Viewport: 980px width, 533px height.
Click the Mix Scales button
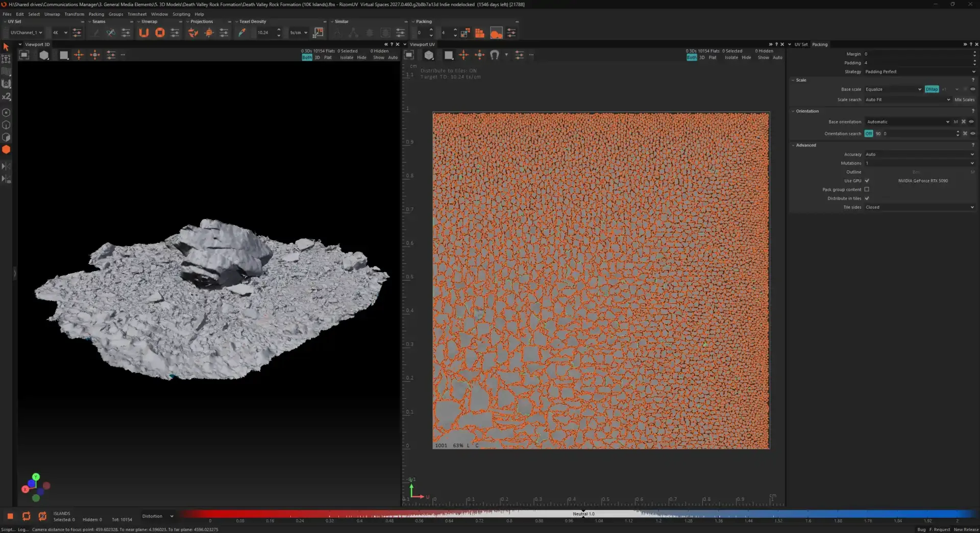964,100
